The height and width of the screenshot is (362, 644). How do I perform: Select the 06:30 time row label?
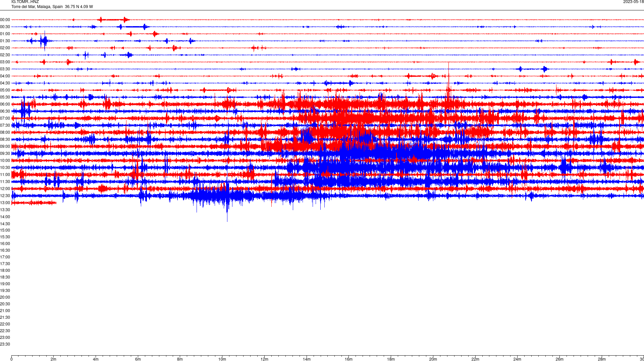click(5, 111)
